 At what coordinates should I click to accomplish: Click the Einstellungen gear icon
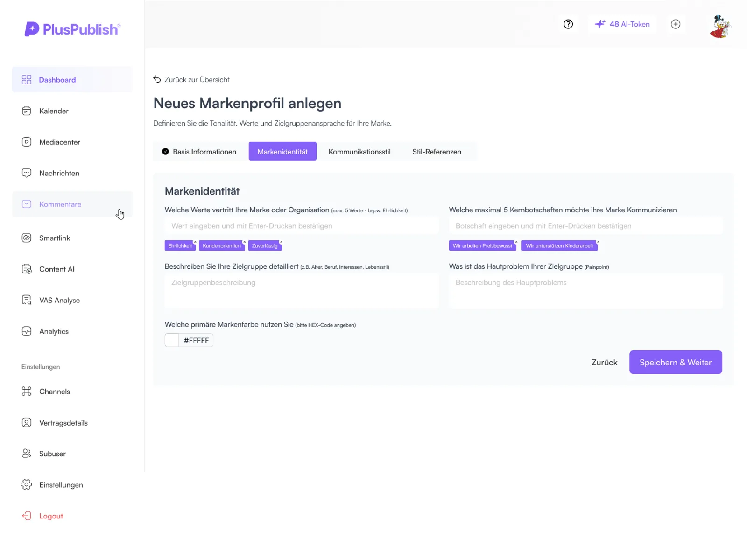[x=27, y=485]
